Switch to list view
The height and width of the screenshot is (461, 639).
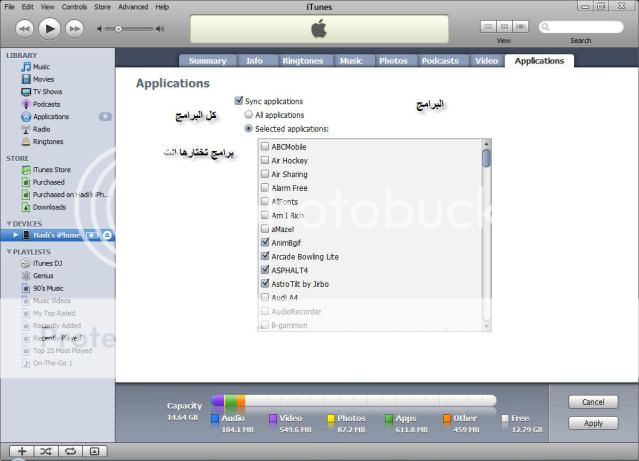coord(488,27)
